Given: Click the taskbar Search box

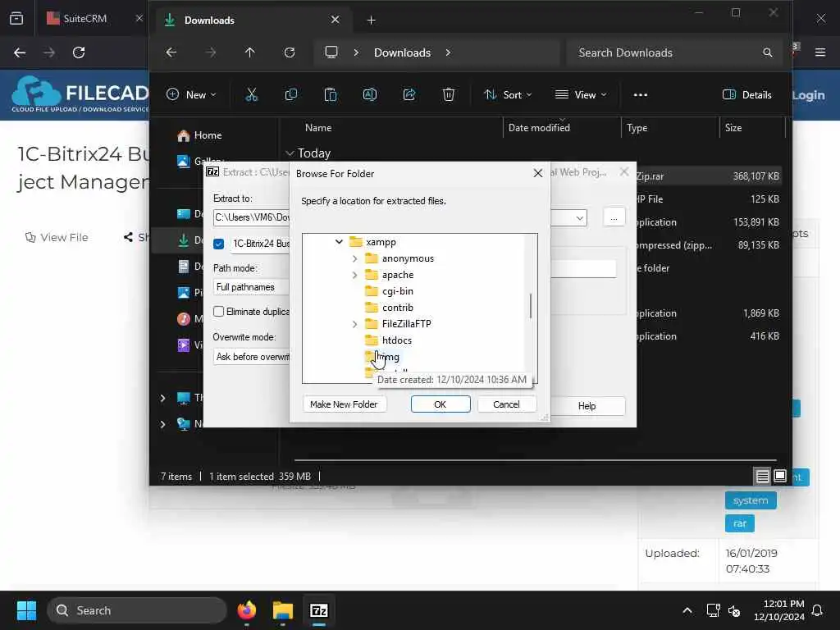Looking at the screenshot, I should coord(137,610).
